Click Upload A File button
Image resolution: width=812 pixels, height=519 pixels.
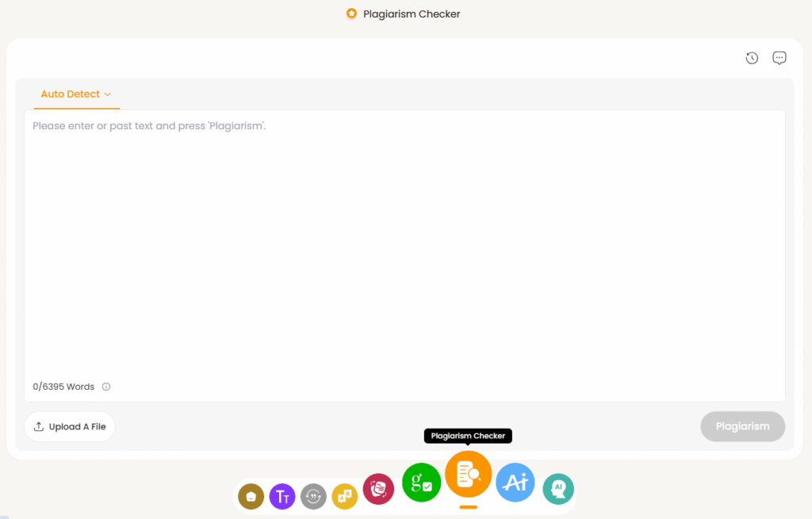pos(70,426)
